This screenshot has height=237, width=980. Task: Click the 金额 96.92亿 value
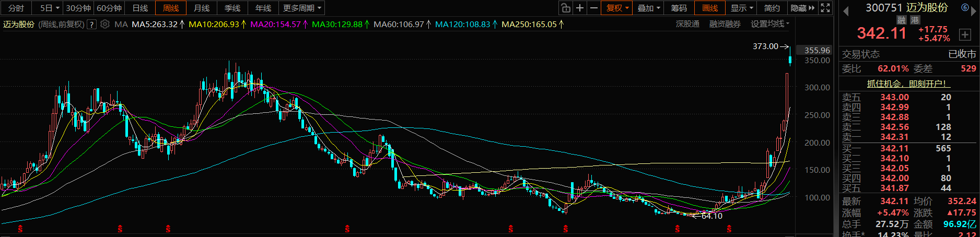point(960,224)
